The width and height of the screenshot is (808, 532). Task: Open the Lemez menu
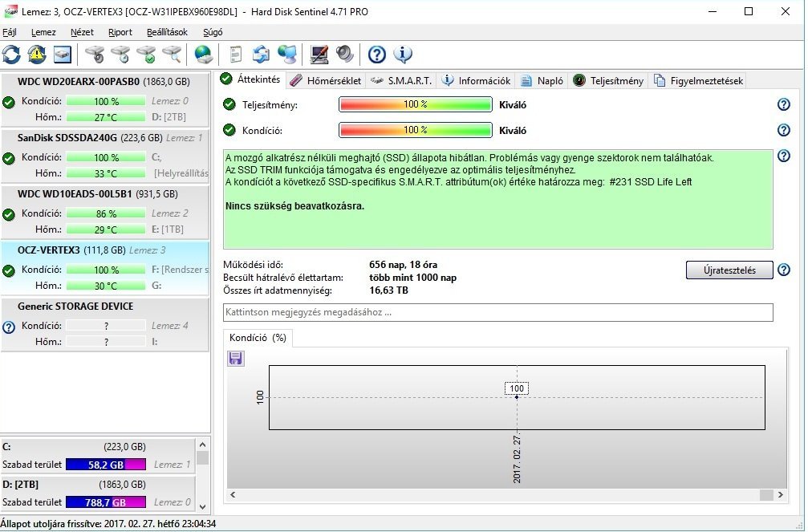click(x=43, y=32)
